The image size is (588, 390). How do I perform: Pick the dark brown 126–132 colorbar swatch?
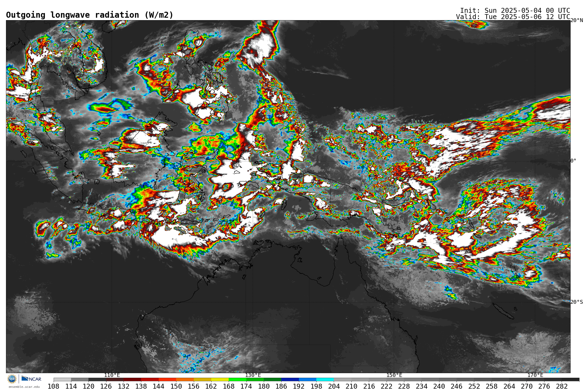(x=115, y=379)
